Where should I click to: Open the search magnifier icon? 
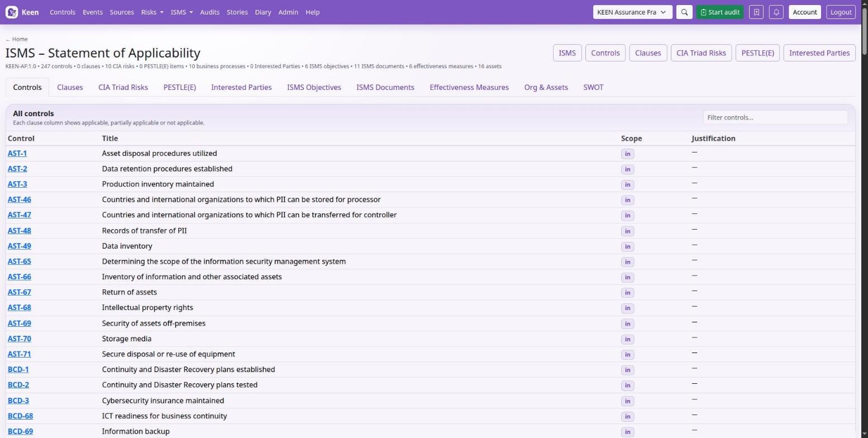pyautogui.click(x=684, y=12)
